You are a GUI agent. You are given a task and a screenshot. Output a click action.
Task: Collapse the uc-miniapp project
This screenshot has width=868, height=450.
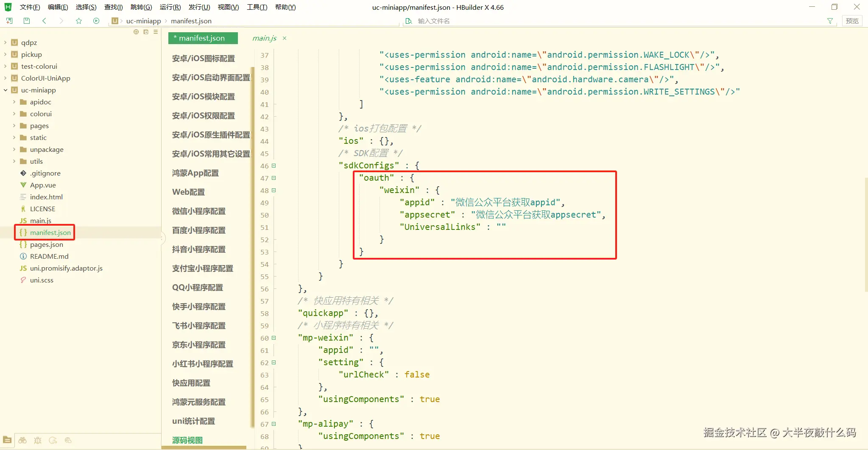tap(5, 90)
